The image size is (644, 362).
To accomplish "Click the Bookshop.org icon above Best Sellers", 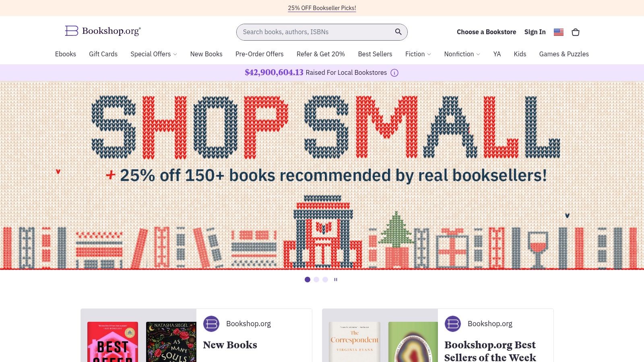I will click(x=453, y=323).
